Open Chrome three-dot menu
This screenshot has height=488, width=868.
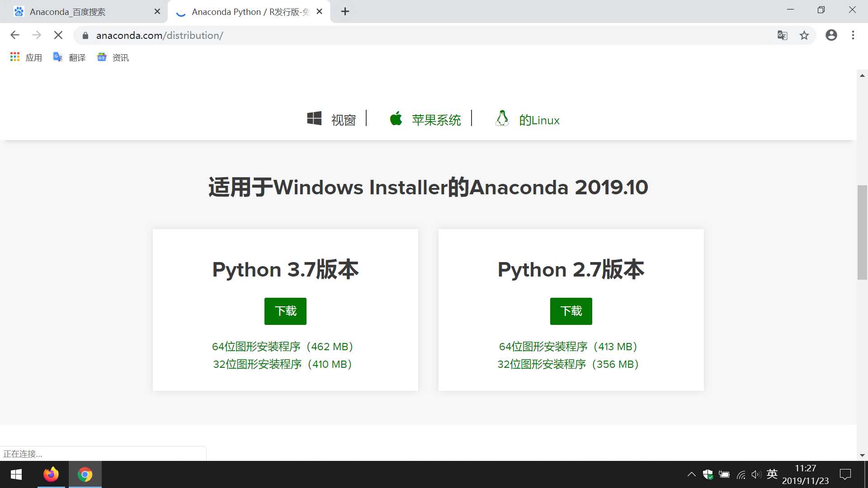[x=853, y=35]
